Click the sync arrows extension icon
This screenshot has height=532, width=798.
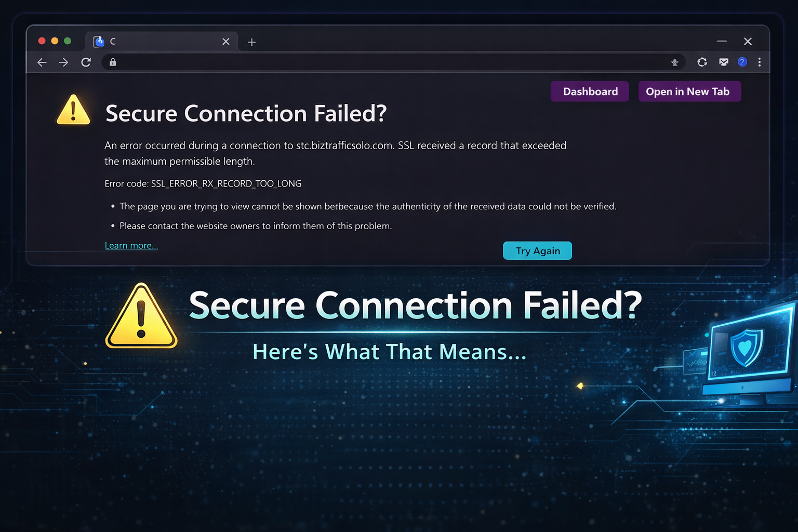pos(702,62)
